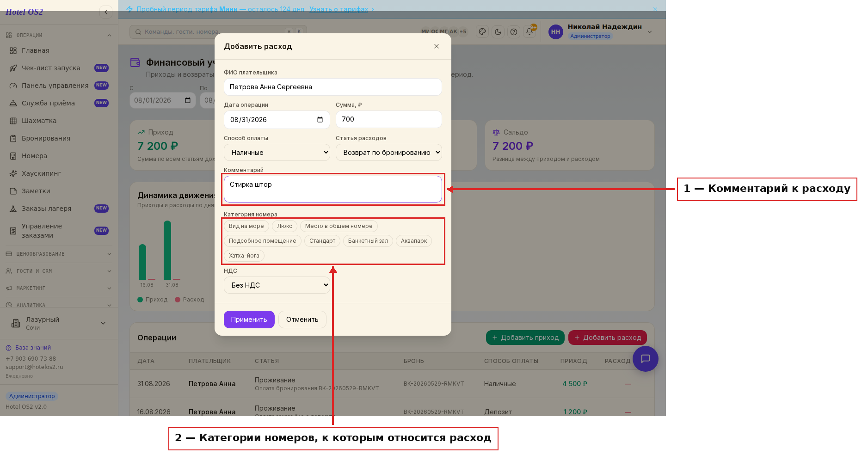Toggle the Стандарт category chip

pyautogui.click(x=322, y=241)
